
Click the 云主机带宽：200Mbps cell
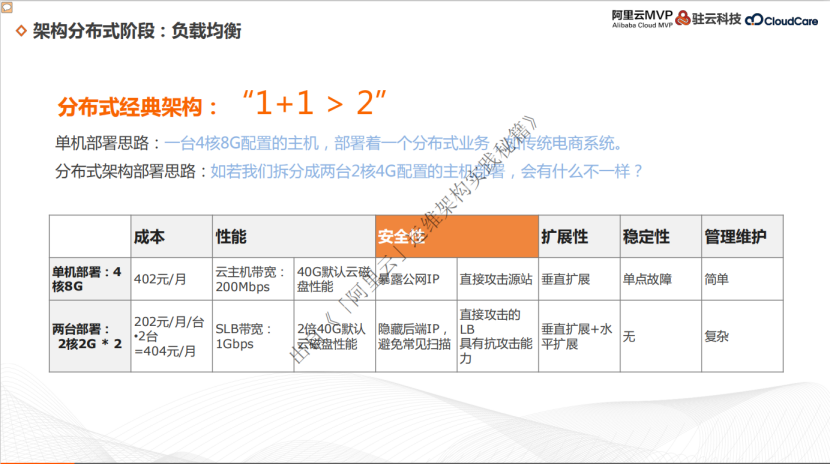tap(253, 279)
